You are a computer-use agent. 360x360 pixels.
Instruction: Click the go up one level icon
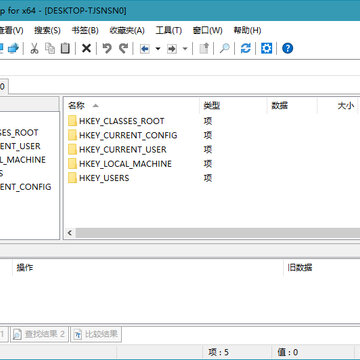pos(204,49)
